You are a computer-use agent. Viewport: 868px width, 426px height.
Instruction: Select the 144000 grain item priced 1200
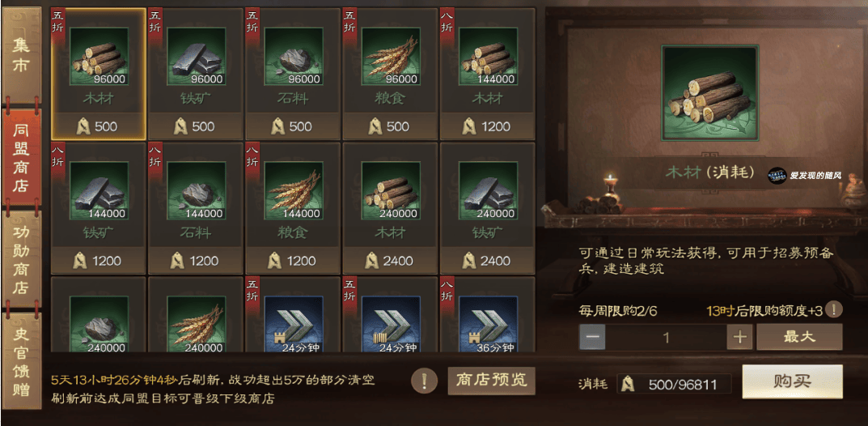pos(293,208)
